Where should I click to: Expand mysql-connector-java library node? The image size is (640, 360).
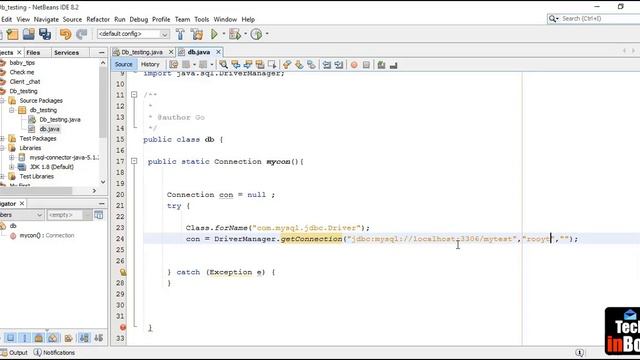click(x=12, y=158)
